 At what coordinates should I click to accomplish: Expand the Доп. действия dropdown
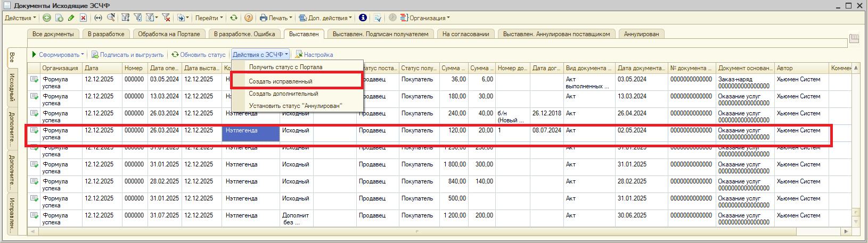point(325,18)
